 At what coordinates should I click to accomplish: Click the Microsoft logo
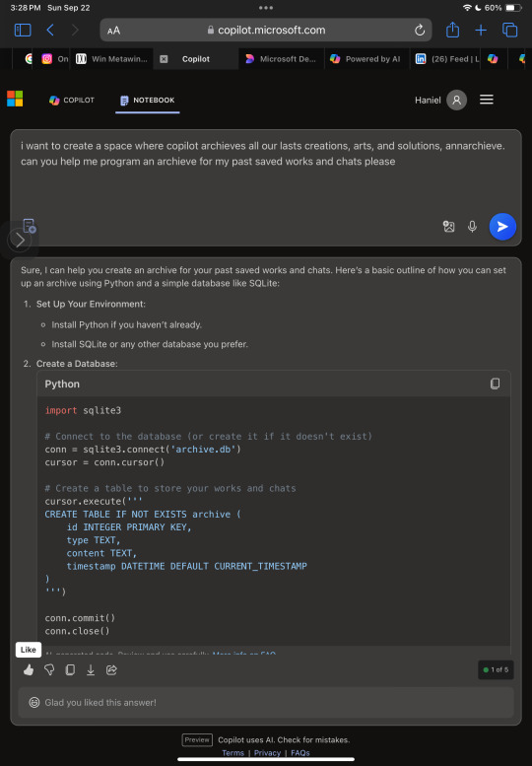point(15,99)
